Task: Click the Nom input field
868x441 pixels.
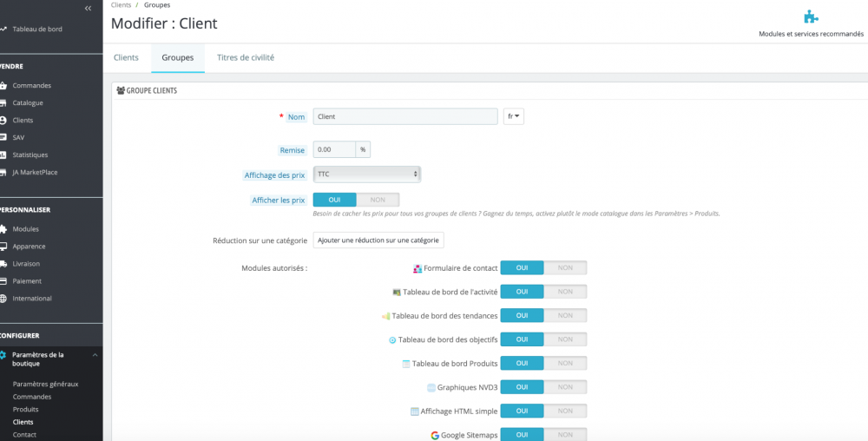Action: click(x=405, y=116)
